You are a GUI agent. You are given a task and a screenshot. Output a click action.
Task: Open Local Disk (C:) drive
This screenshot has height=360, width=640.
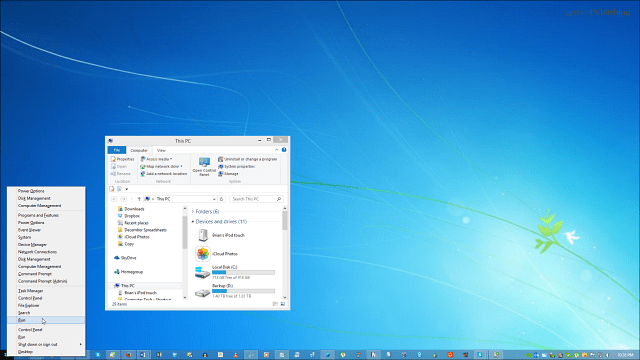[235, 272]
